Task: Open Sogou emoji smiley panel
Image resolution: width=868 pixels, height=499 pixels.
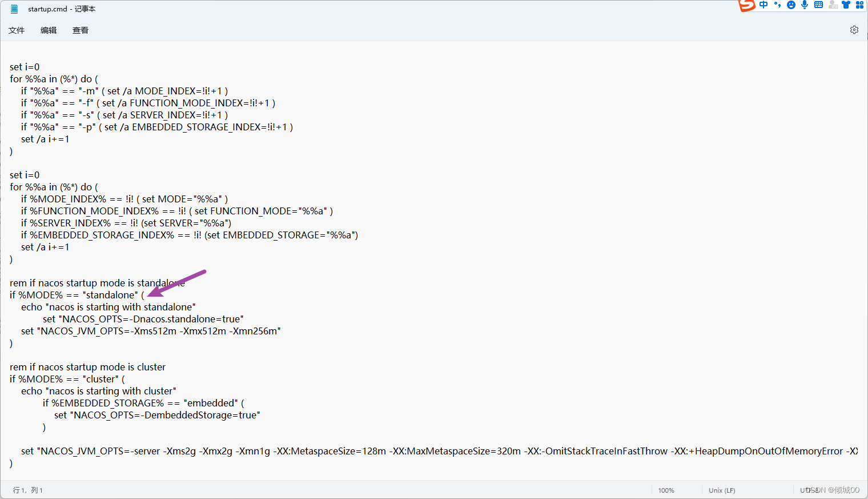Action: [x=791, y=5]
